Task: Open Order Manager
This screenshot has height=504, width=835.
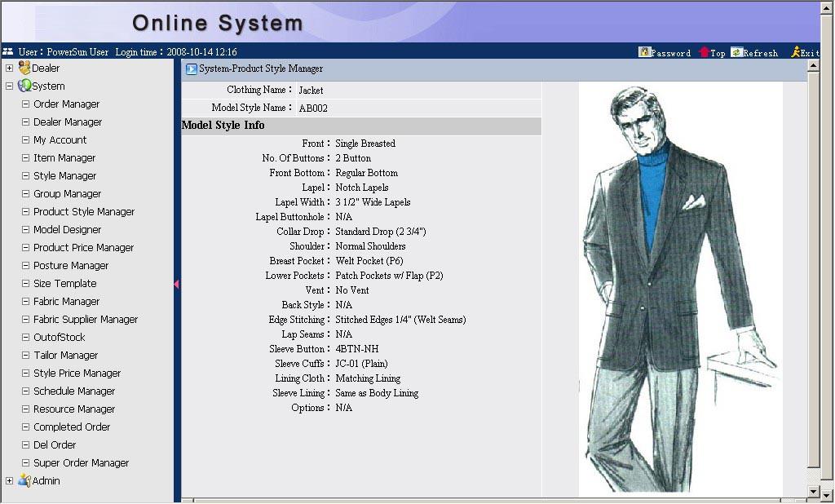Action: click(x=67, y=104)
